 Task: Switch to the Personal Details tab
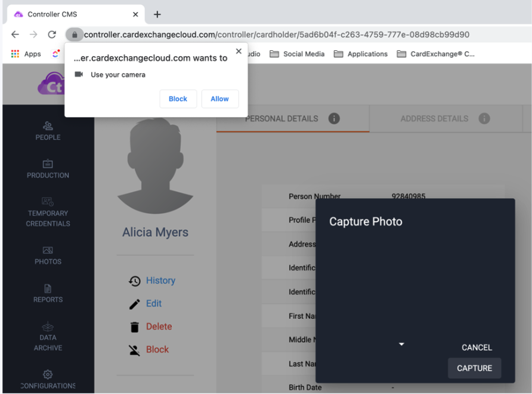(282, 118)
